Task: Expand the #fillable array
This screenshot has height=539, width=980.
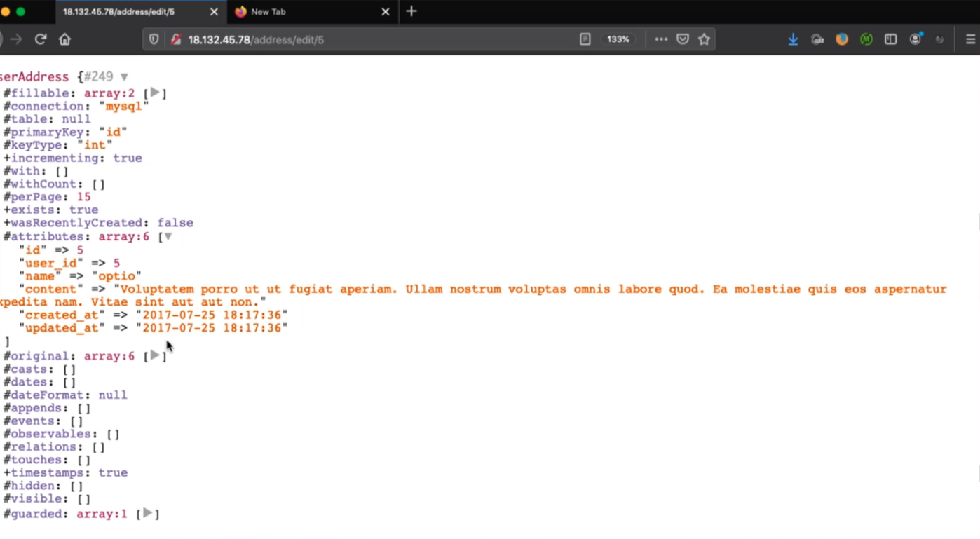Action: pyautogui.click(x=155, y=93)
